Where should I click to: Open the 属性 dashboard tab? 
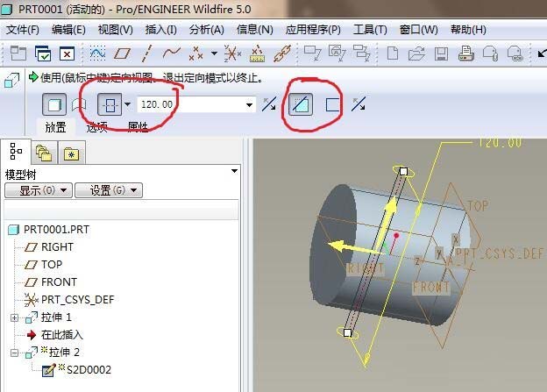point(138,127)
